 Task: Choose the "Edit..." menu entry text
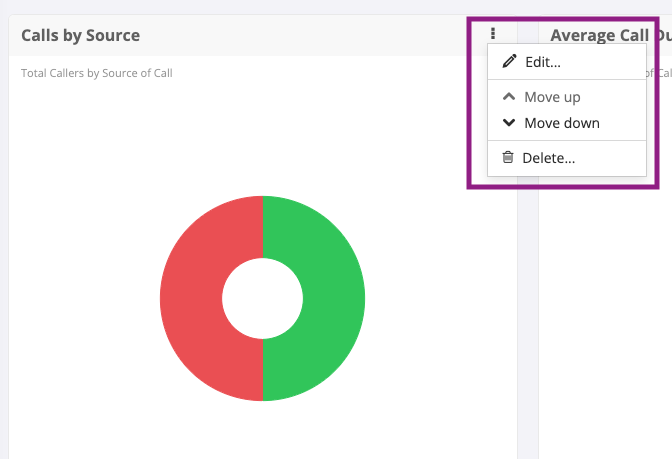pyautogui.click(x=542, y=62)
